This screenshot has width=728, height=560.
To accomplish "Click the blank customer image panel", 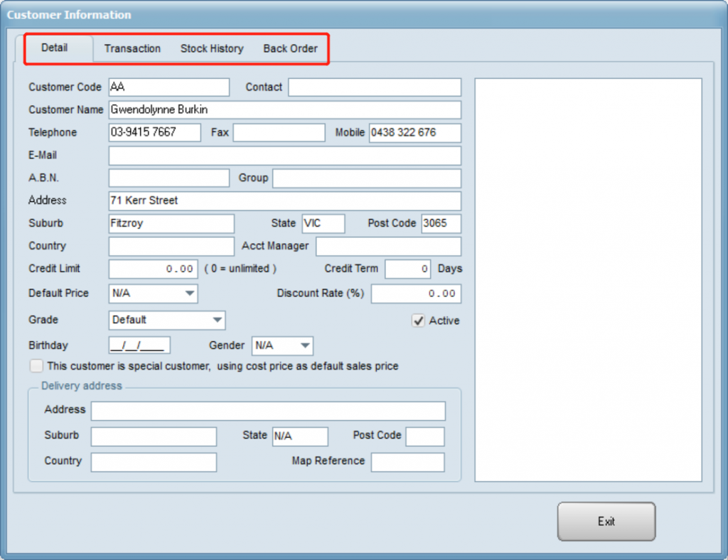I will [x=588, y=279].
